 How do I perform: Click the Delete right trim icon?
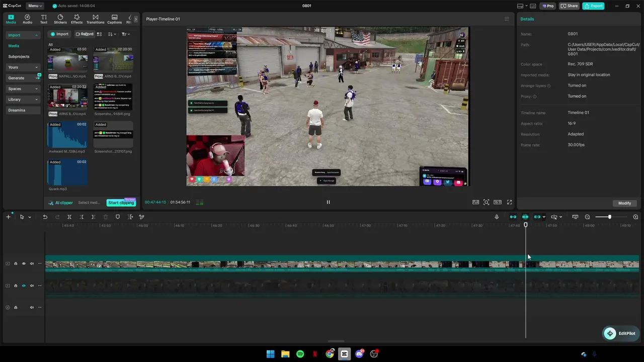click(94, 217)
